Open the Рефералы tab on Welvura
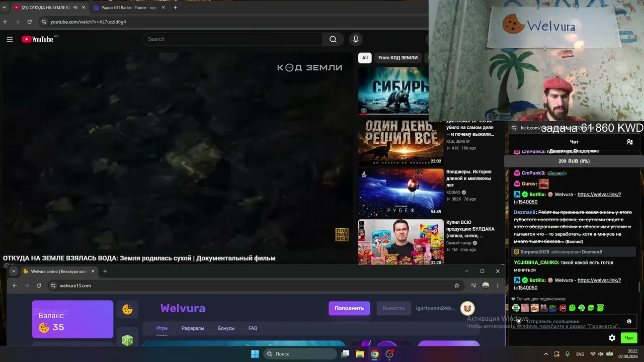This screenshot has width=644, height=362. 193,328
